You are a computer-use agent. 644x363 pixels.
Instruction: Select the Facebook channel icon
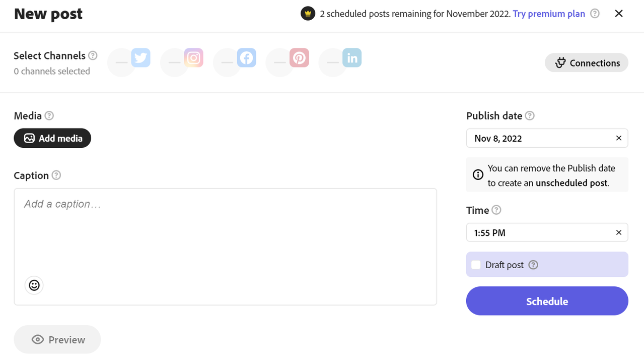[246, 58]
